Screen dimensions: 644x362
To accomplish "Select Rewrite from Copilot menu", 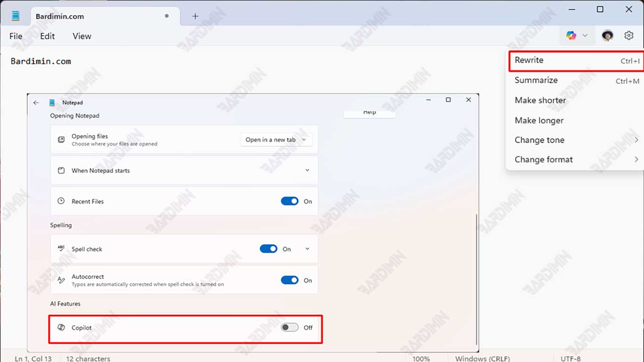I will pyautogui.click(x=576, y=61).
